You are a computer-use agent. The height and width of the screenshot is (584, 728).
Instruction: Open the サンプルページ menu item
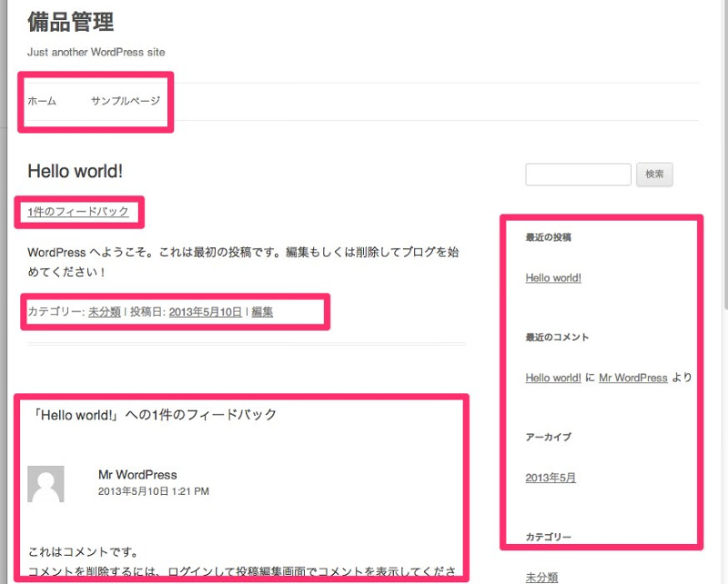click(126, 101)
